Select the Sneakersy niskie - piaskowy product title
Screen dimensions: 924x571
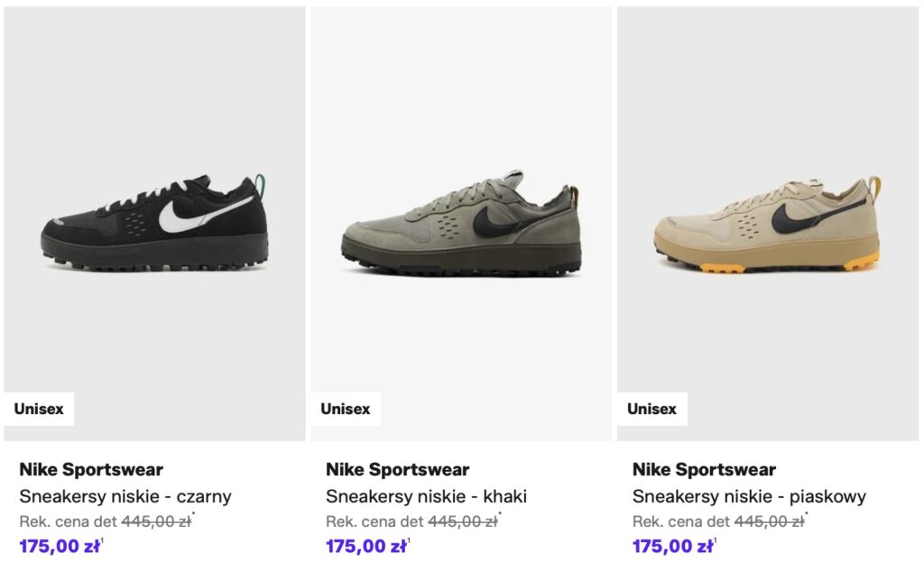click(x=749, y=496)
